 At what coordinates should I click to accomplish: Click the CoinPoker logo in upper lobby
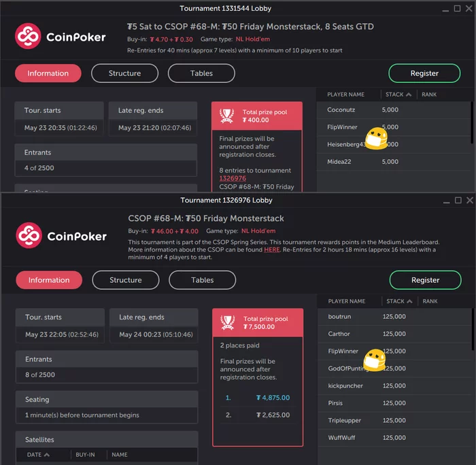[x=60, y=36]
